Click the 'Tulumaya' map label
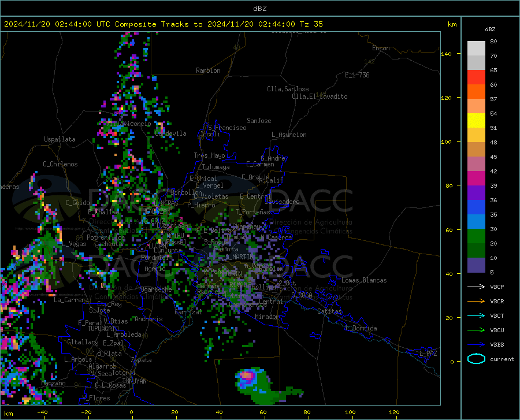The width and height of the screenshot is (520, 420). (216, 167)
